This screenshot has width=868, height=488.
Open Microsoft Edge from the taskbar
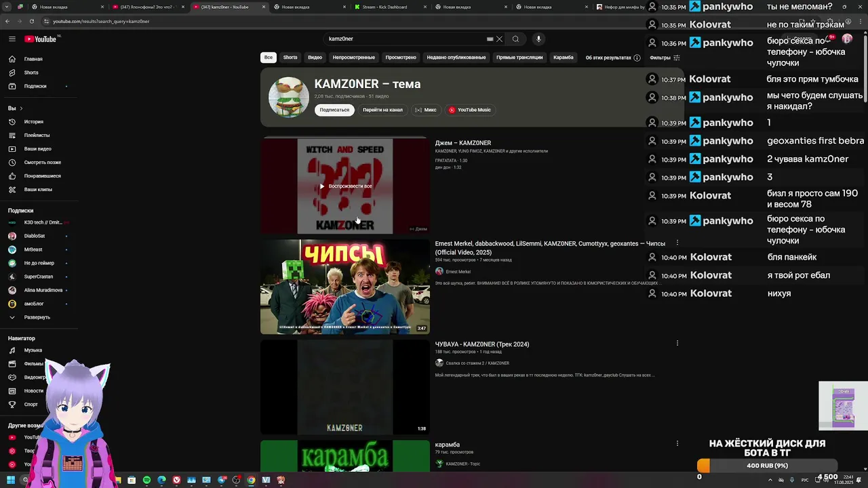[161, 480]
